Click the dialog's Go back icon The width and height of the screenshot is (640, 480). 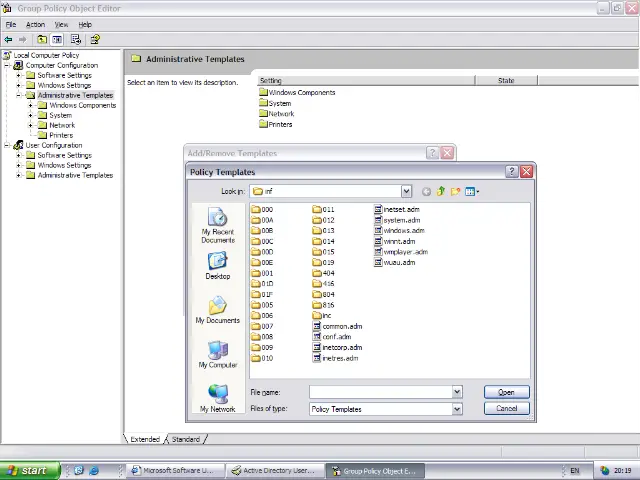click(x=426, y=191)
